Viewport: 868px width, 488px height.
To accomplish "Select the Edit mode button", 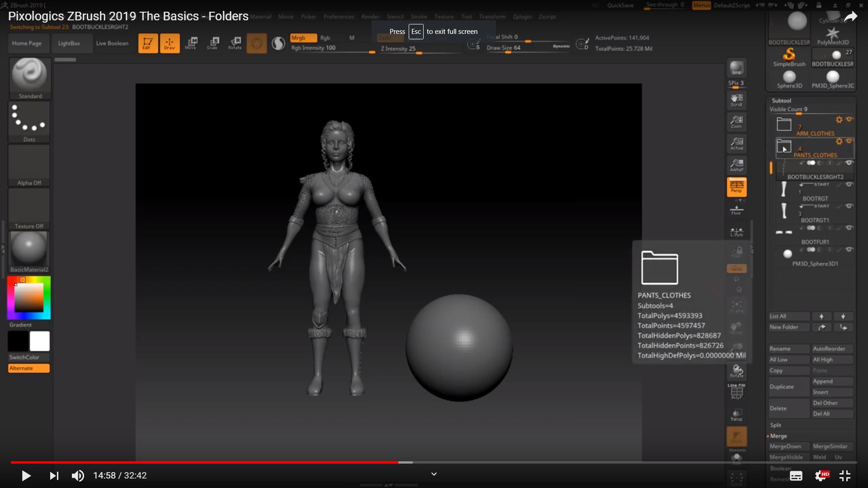I will click(148, 43).
